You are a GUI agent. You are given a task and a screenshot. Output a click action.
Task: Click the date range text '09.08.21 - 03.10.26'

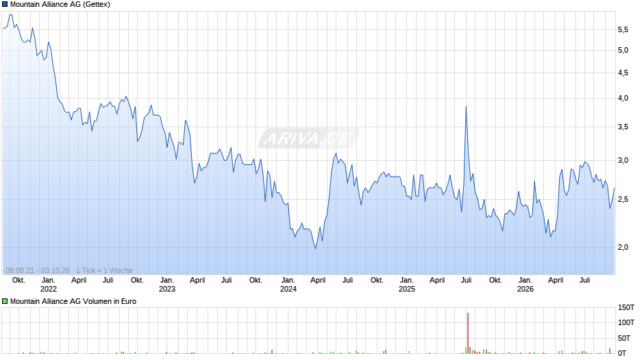pyautogui.click(x=38, y=270)
